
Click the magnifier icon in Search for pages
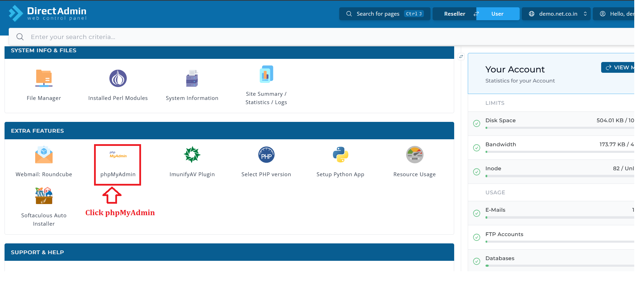click(349, 14)
